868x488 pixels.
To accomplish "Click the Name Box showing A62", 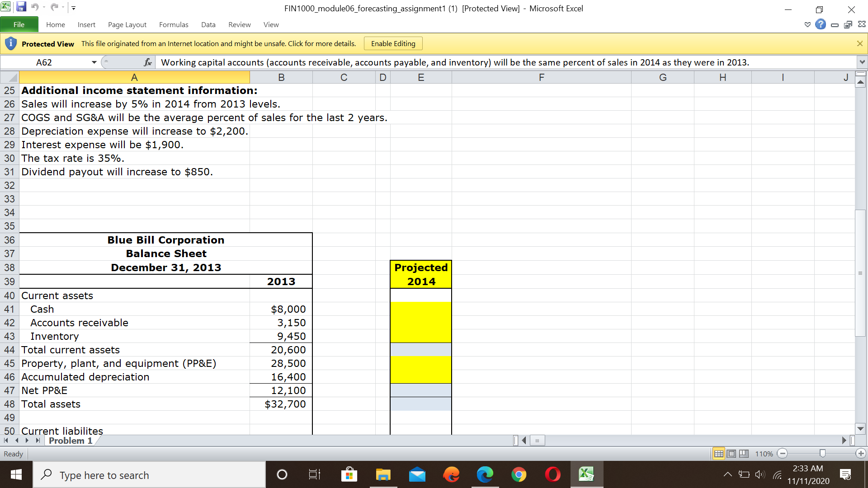I will (x=44, y=62).
